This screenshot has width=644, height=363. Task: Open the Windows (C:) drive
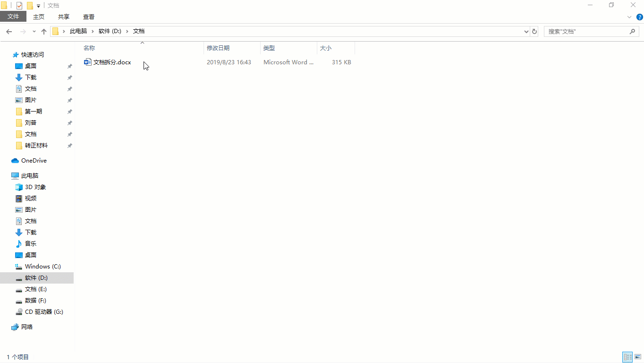pyautogui.click(x=43, y=267)
